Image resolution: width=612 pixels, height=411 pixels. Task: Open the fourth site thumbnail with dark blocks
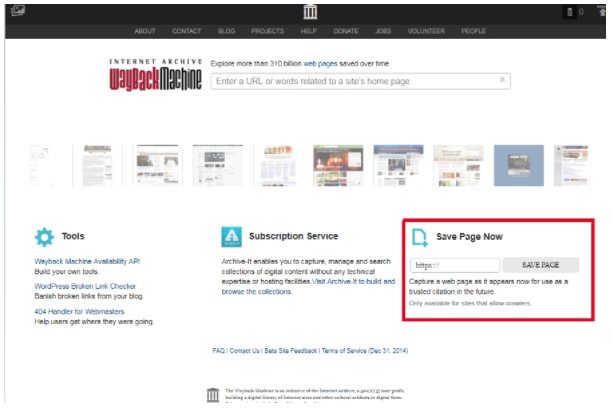[x=217, y=165]
